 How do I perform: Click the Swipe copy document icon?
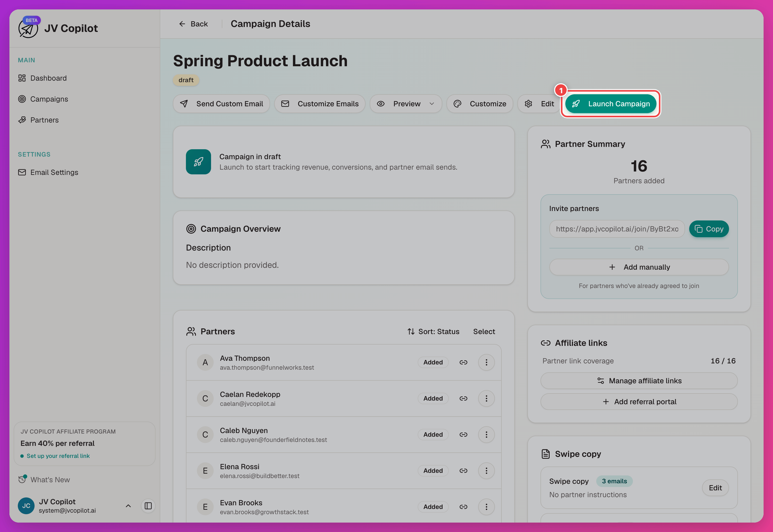545,454
